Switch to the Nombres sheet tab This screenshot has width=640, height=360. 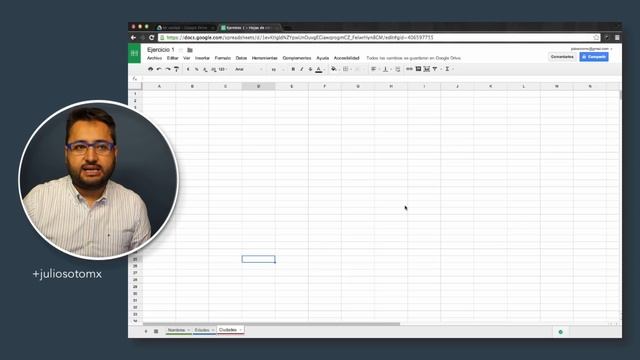[178, 330]
